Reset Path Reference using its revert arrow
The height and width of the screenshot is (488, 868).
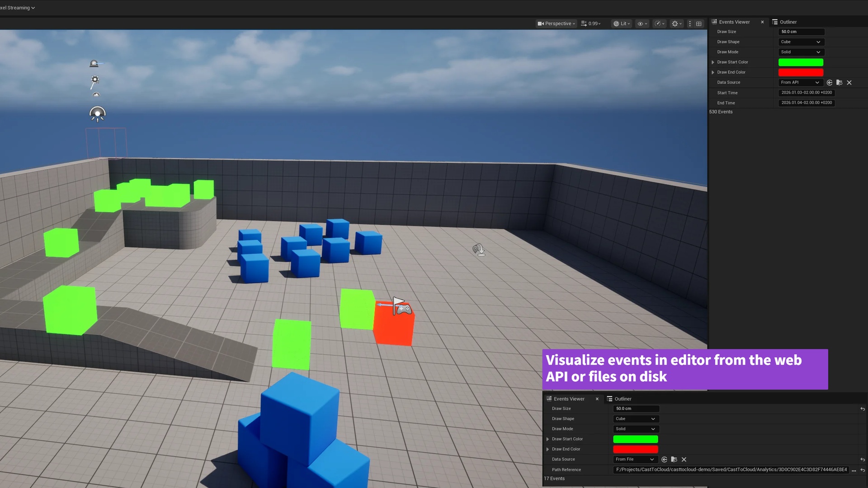click(863, 470)
